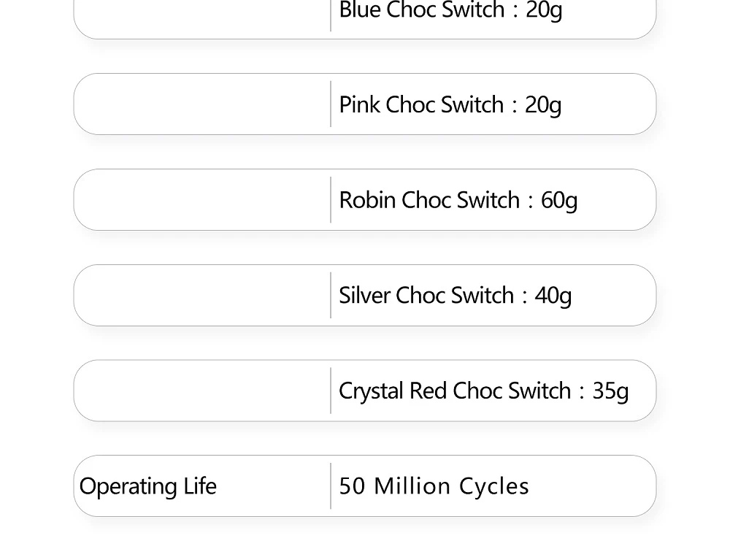Click vertical divider in Pink Choc row
This screenshot has height=560, width=730.
(x=331, y=104)
